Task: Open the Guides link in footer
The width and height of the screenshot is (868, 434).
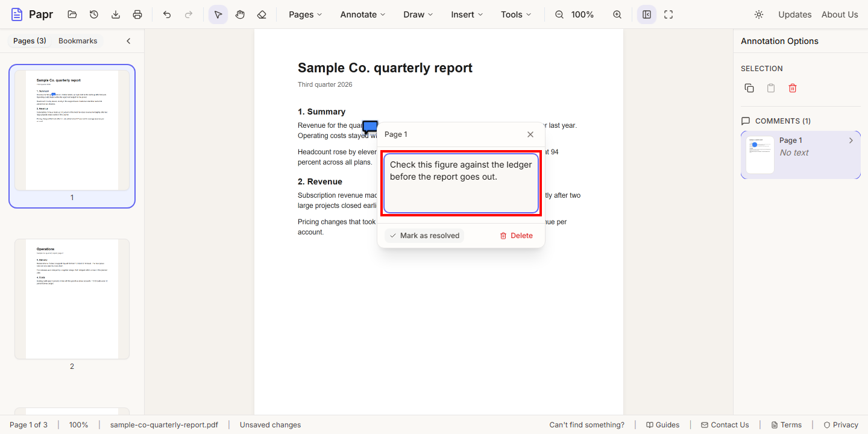Action: pos(662,425)
